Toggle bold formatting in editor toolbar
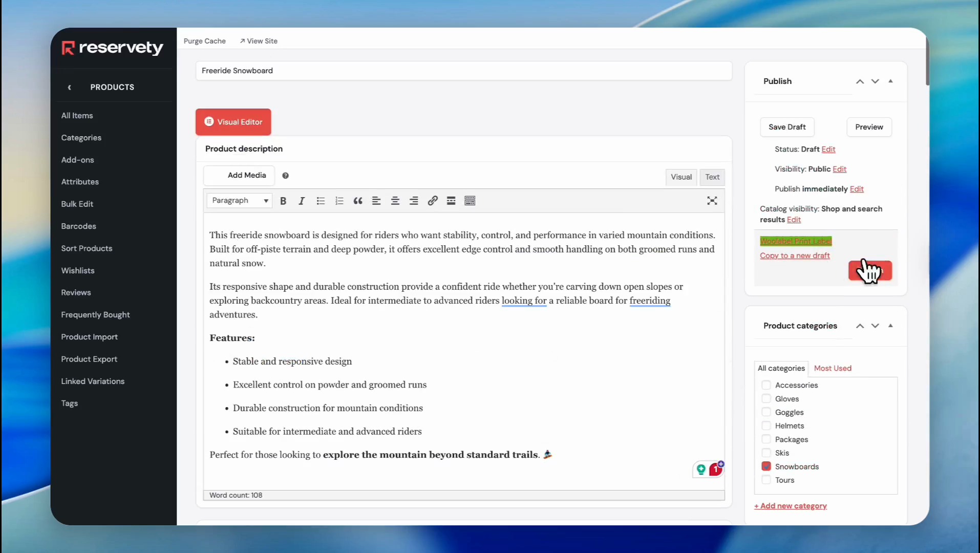Viewport: 980px width, 553px height. click(283, 201)
